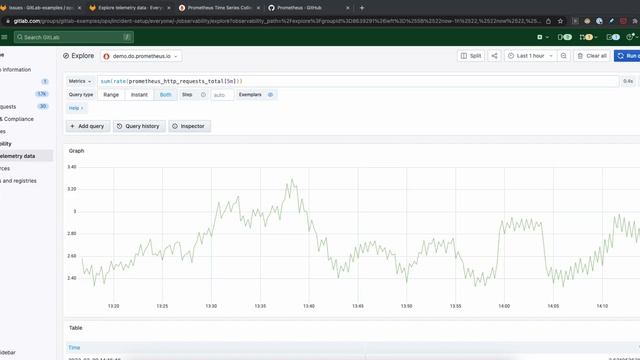The image size is (640, 360).
Task: Click the Step auto input field
Action: click(222, 95)
